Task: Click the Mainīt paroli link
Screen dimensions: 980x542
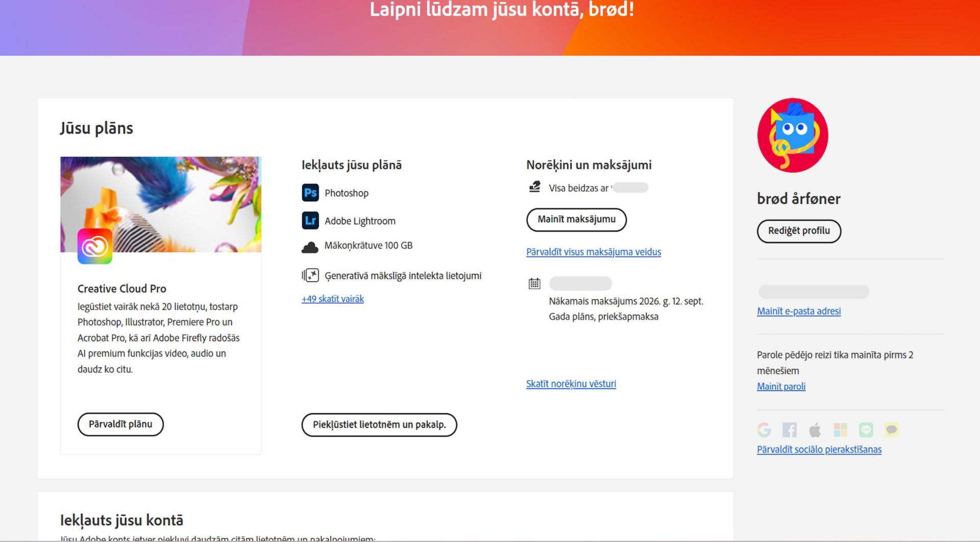Action: [781, 386]
